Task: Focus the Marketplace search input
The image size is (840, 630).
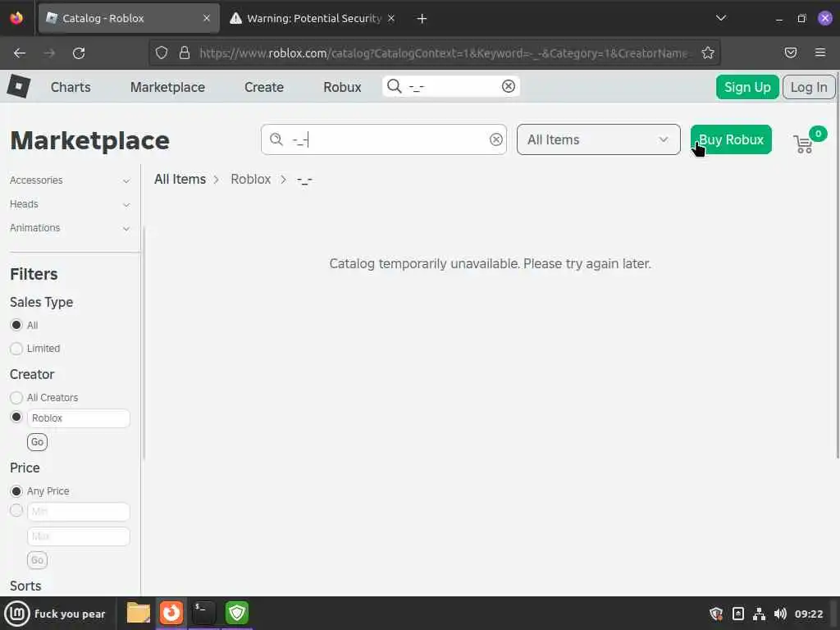Action: coord(386,139)
